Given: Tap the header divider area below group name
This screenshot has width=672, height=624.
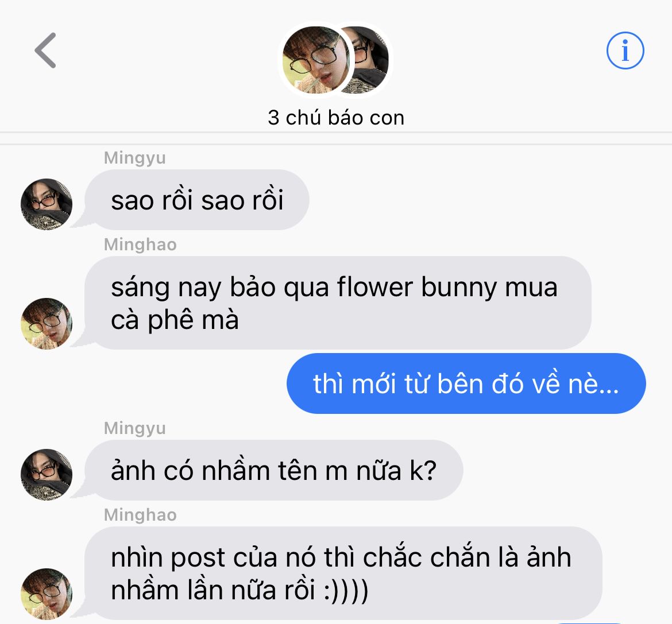Looking at the screenshot, I should point(336,138).
